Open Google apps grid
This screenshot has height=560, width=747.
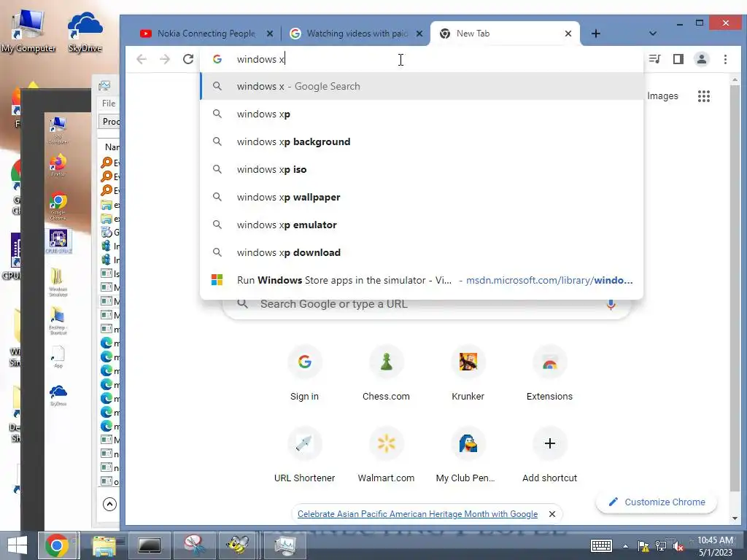coord(704,96)
